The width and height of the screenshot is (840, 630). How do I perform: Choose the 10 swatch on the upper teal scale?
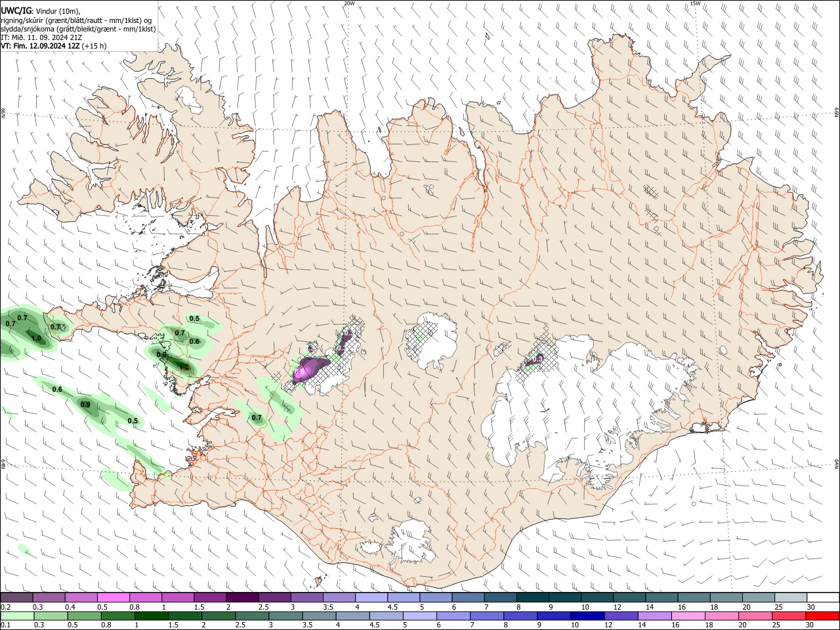click(x=597, y=597)
